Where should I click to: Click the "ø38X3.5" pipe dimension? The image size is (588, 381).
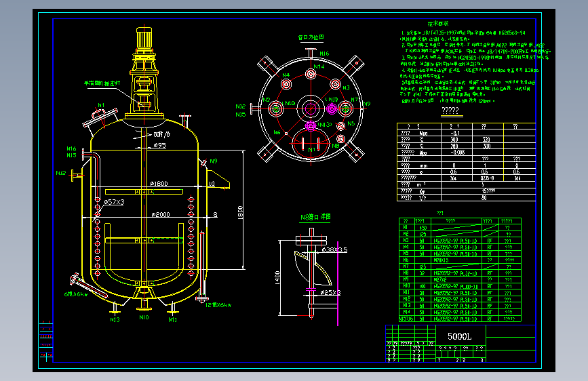[334, 249]
